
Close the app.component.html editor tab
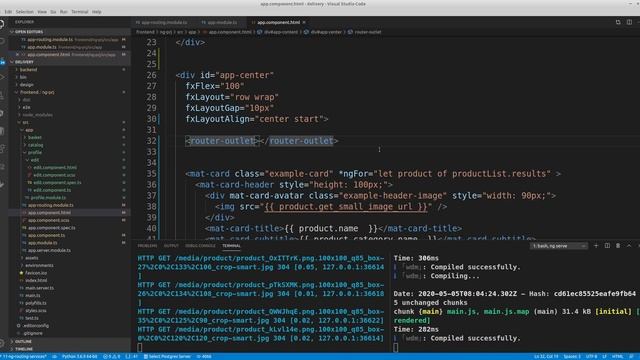click(304, 22)
